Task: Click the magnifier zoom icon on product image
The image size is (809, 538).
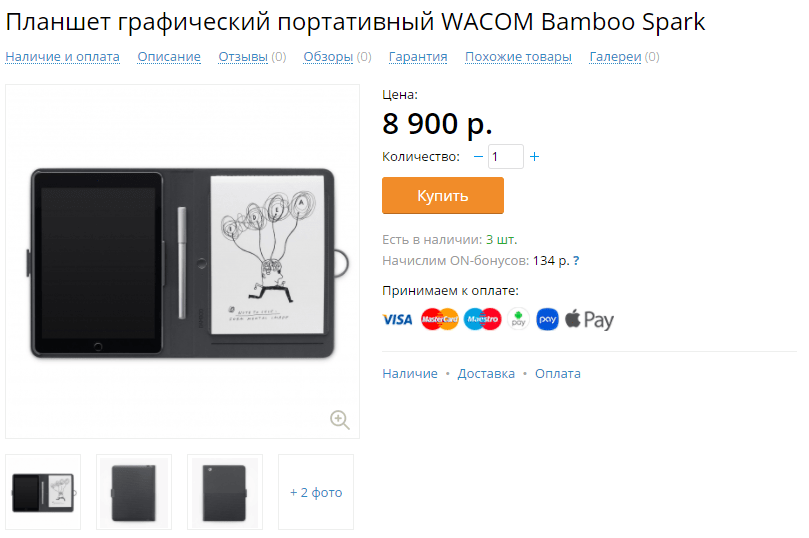Action: click(339, 419)
